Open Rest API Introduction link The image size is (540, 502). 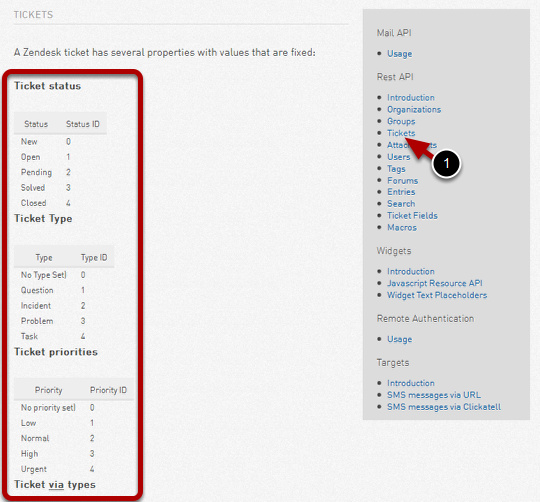click(411, 97)
